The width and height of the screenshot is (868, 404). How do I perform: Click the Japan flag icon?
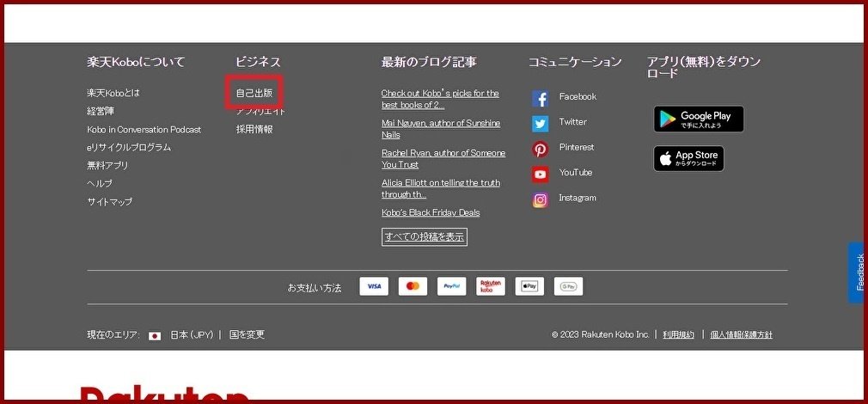pyautogui.click(x=155, y=335)
